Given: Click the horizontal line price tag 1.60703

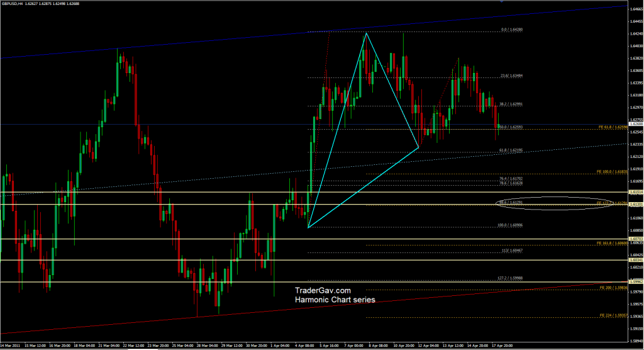Looking at the screenshot, I should coord(636,239).
